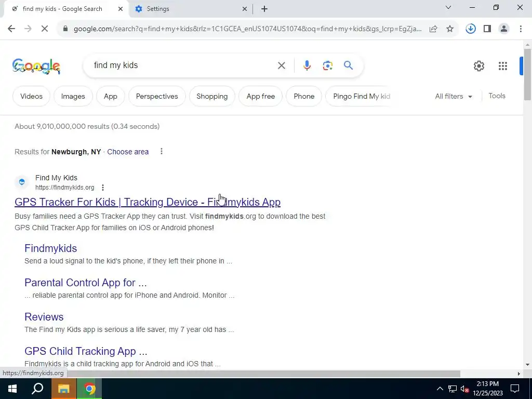The image size is (532, 399).
Task: Open Windows taskbar search
Action: pos(37,389)
